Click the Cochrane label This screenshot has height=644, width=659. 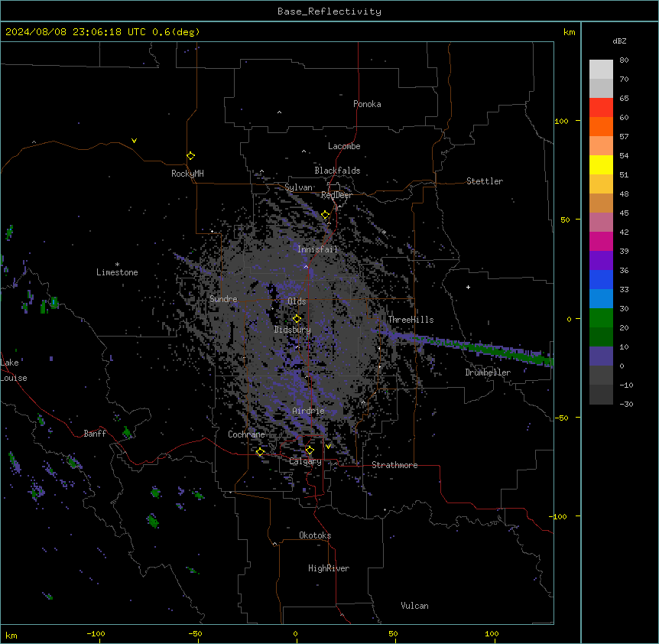pyautogui.click(x=246, y=434)
